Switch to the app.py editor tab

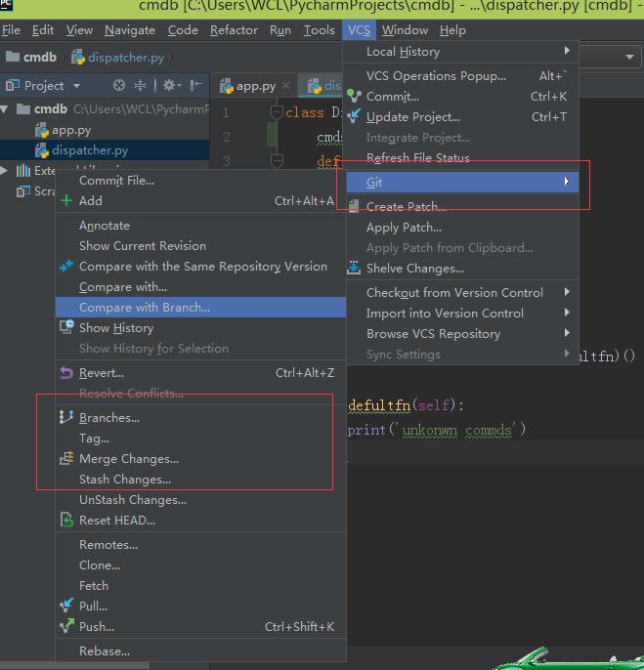click(255, 86)
